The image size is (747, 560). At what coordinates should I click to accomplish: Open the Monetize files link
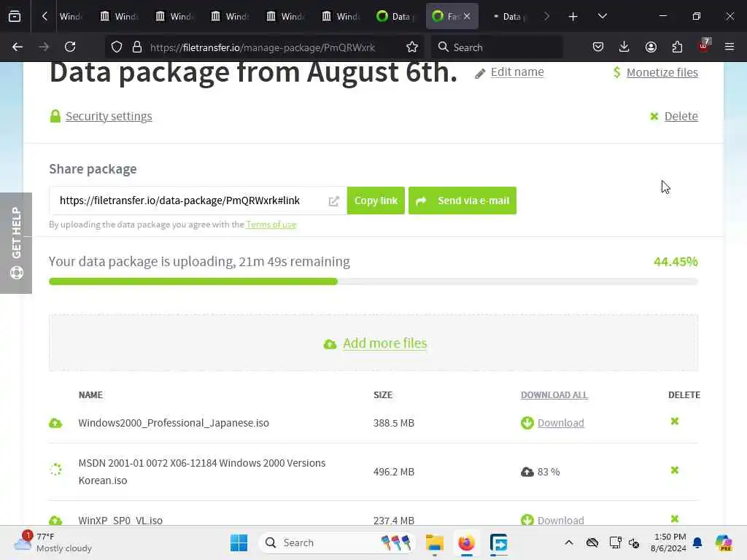[x=662, y=72]
